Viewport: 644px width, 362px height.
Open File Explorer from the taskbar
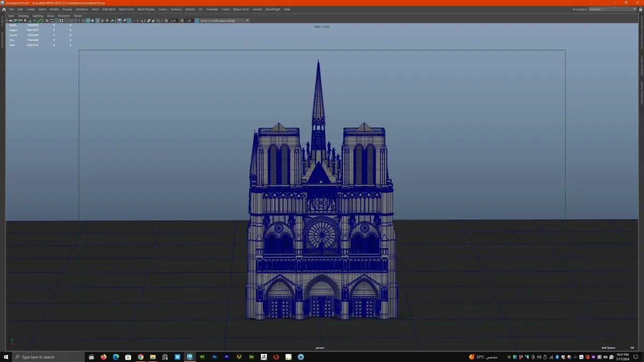coord(153,357)
